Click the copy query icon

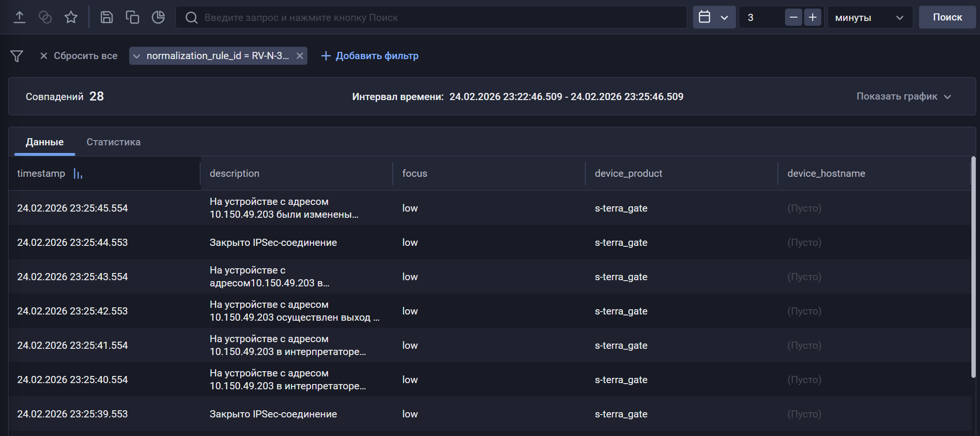point(133,18)
